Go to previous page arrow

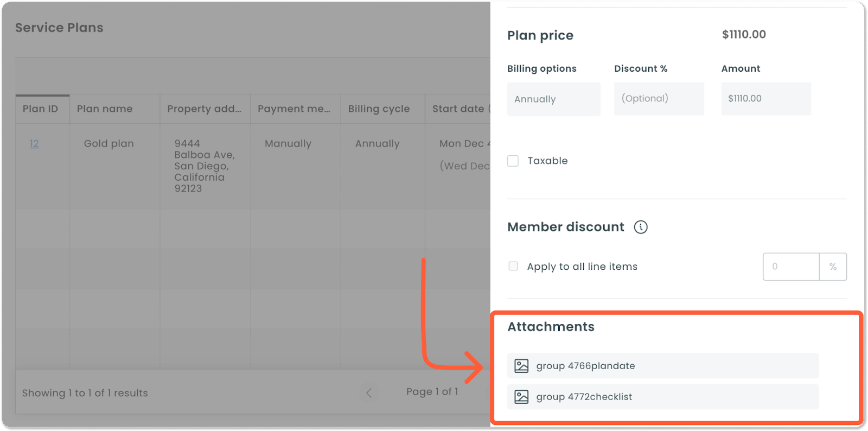(x=369, y=392)
